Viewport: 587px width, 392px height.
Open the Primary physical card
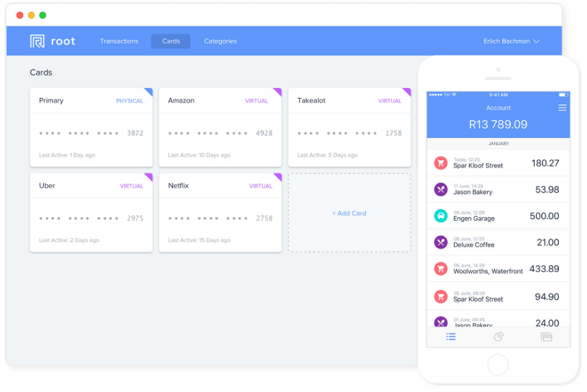[x=91, y=127]
